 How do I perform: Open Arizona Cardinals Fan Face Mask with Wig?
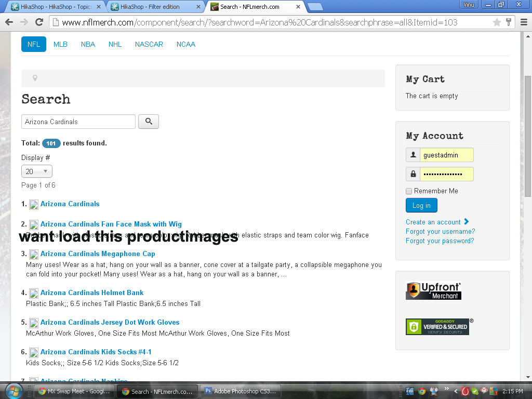tap(111, 224)
